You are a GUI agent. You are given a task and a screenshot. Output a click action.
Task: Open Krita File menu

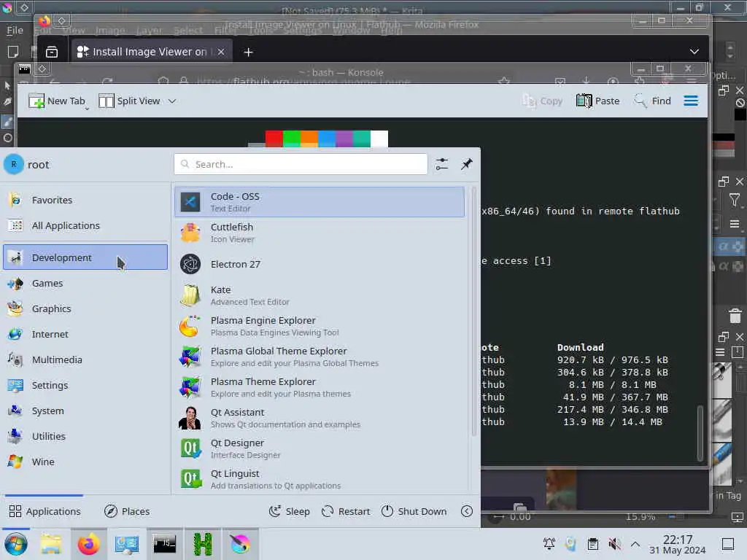click(15, 30)
